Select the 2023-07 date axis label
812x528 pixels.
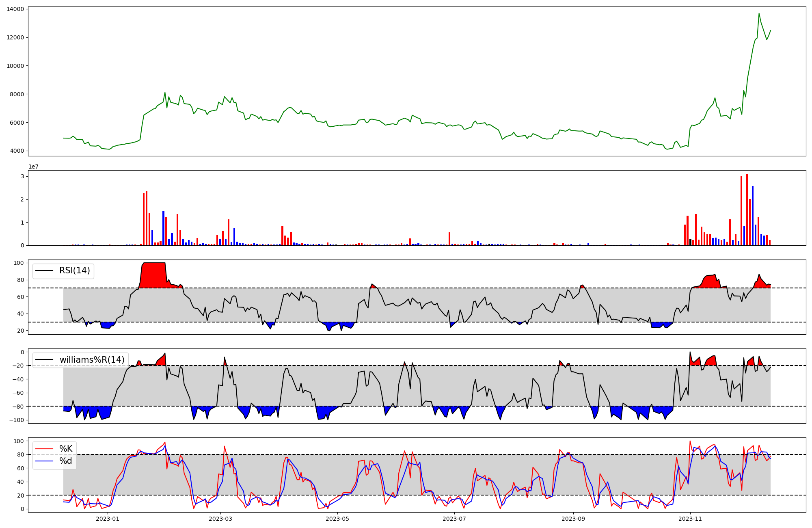pos(454,519)
